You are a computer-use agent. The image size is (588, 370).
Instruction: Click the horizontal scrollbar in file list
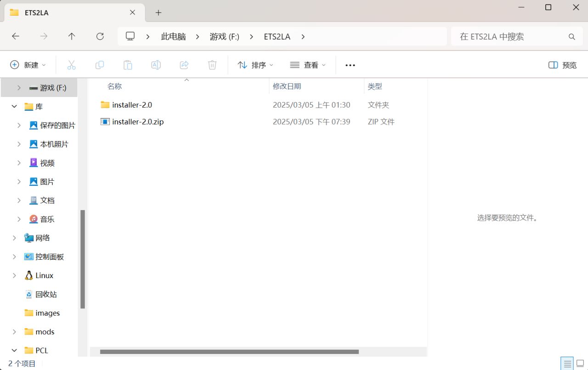click(229, 352)
